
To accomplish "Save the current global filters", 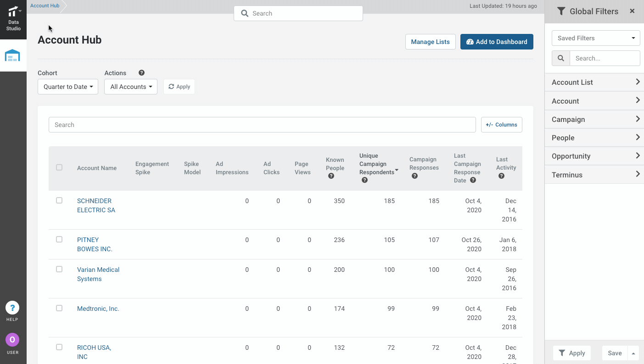I will (615, 353).
